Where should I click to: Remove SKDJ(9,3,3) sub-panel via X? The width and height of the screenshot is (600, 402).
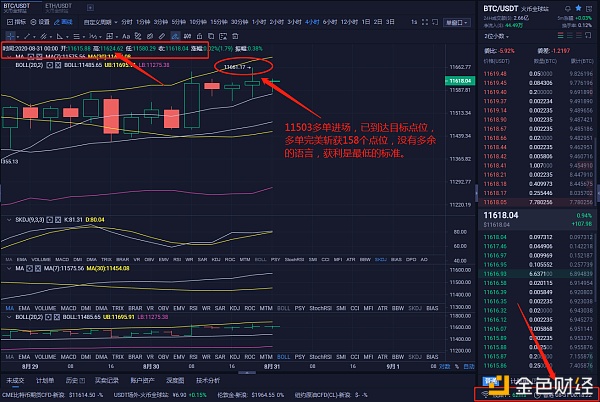click(x=58, y=220)
